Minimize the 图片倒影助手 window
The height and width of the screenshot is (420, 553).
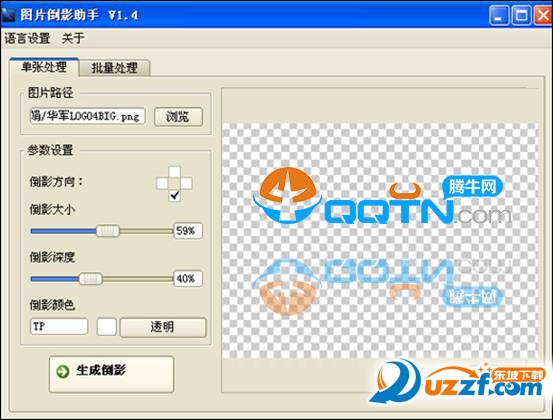pyautogui.click(x=499, y=16)
